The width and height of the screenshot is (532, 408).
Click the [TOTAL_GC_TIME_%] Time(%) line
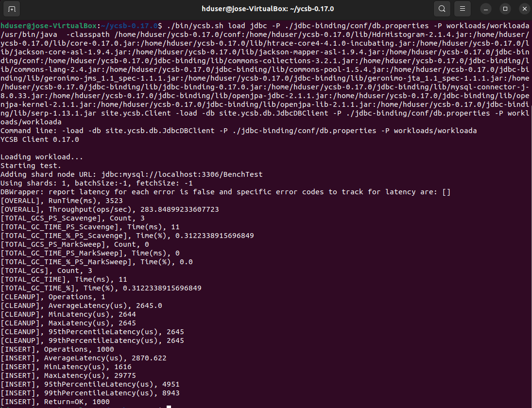101,289
